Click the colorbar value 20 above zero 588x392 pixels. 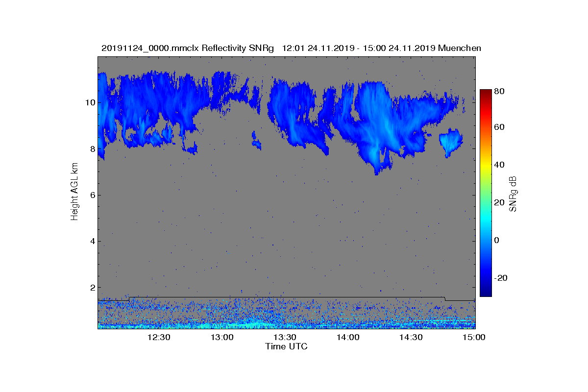pos(500,202)
